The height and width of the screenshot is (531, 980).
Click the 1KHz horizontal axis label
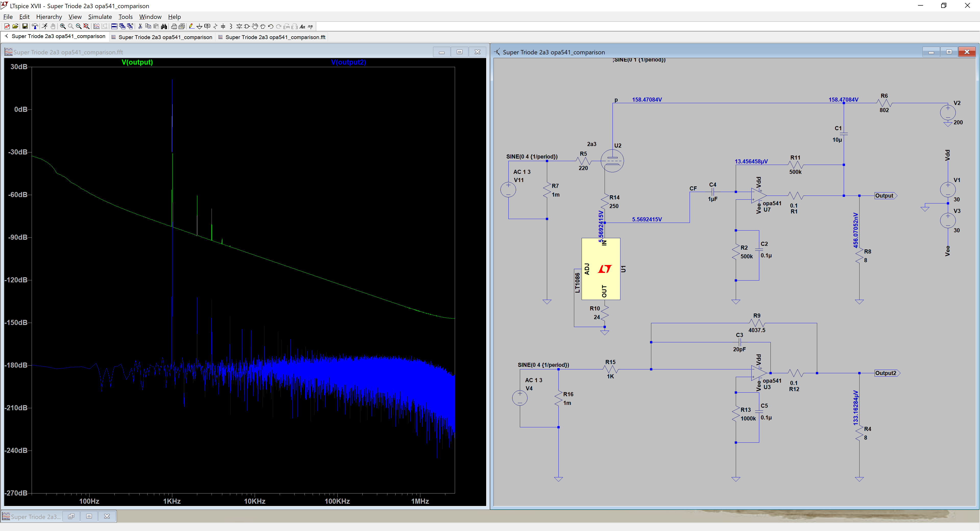[172, 501]
